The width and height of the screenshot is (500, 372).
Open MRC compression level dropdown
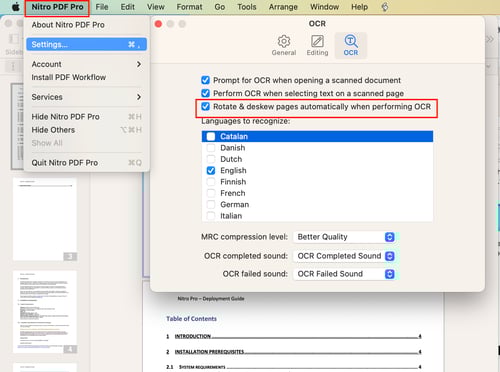point(345,237)
